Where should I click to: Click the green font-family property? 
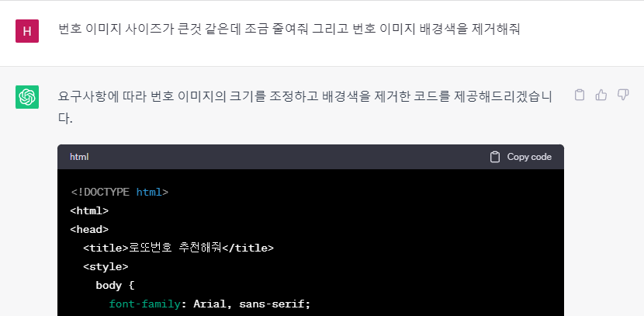(144, 304)
